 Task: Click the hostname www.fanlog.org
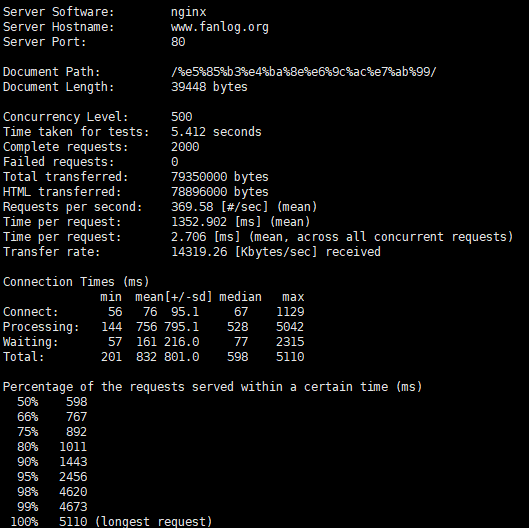click(x=220, y=27)
